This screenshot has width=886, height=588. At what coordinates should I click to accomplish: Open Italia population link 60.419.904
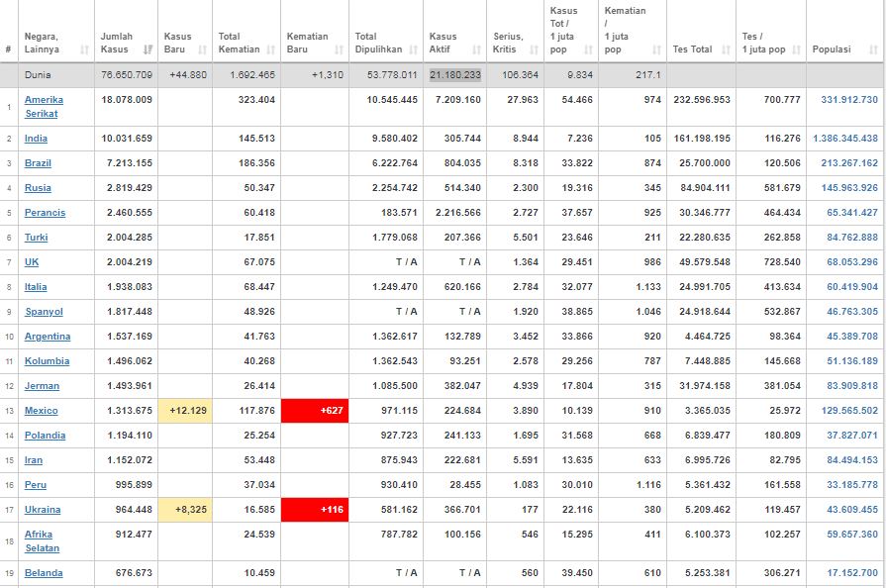coord(852,287)
